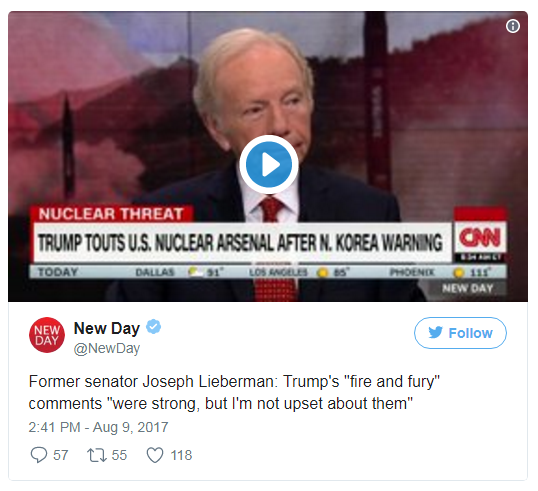Click the Nuclear Threat banner in the video
The height and width of the screenshot is (491, 538).
111,214
